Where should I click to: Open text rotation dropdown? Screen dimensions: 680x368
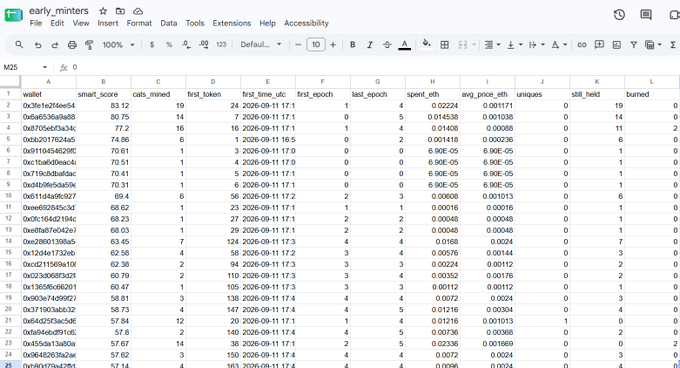(x=559, y=45)
